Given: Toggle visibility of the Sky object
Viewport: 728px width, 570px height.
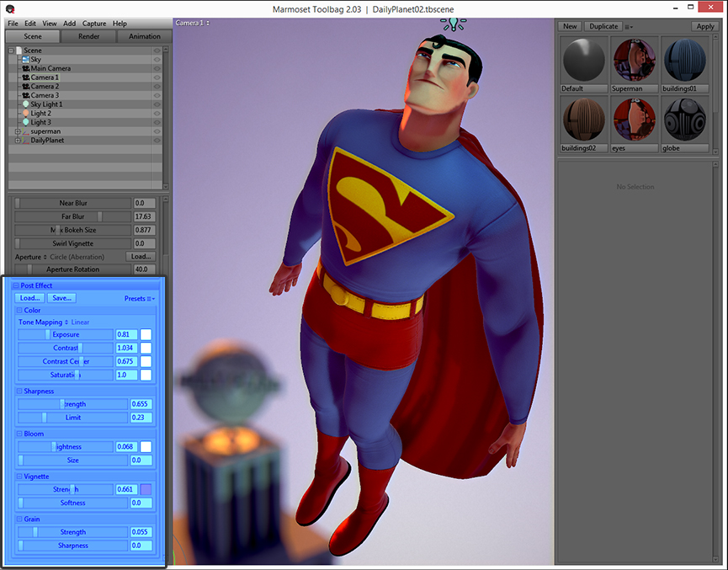Looking at the screenshot, I should pyautogui.click(x=157, y=60).
